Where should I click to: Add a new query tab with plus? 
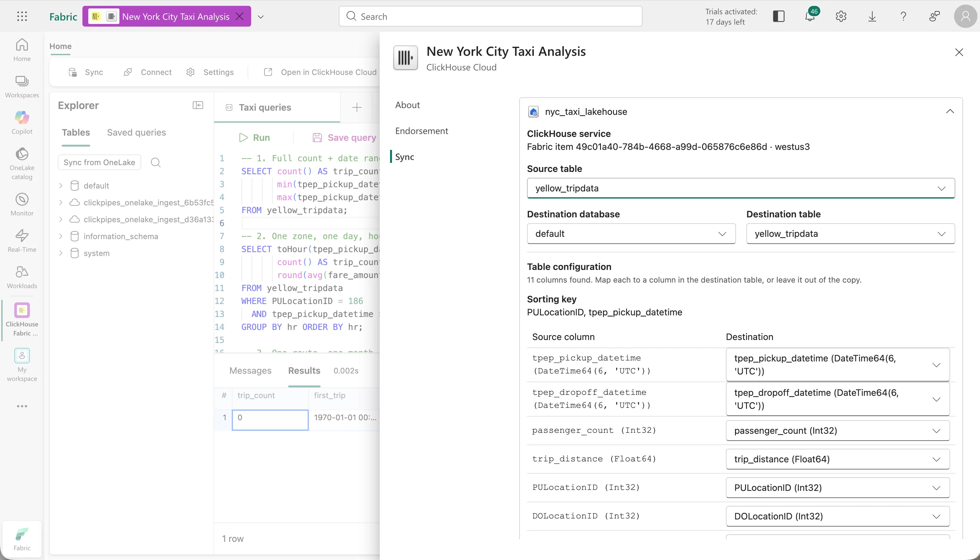(x=357, y=108)
